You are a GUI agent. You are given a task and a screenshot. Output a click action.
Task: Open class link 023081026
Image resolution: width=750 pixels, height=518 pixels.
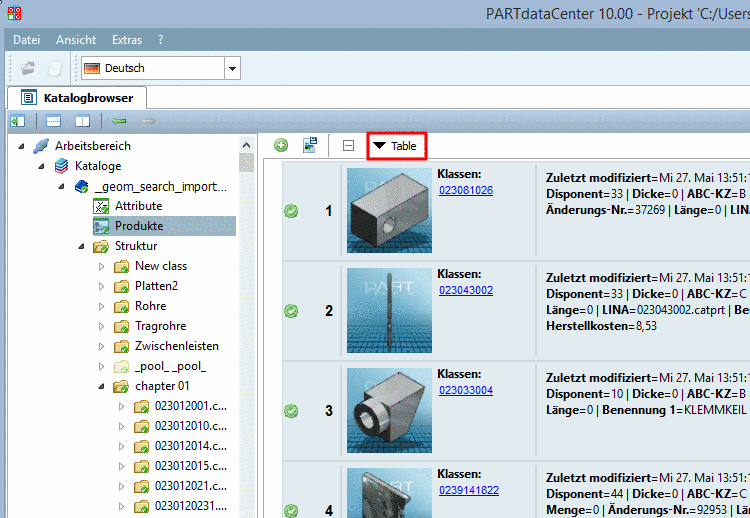pos(466,190)
